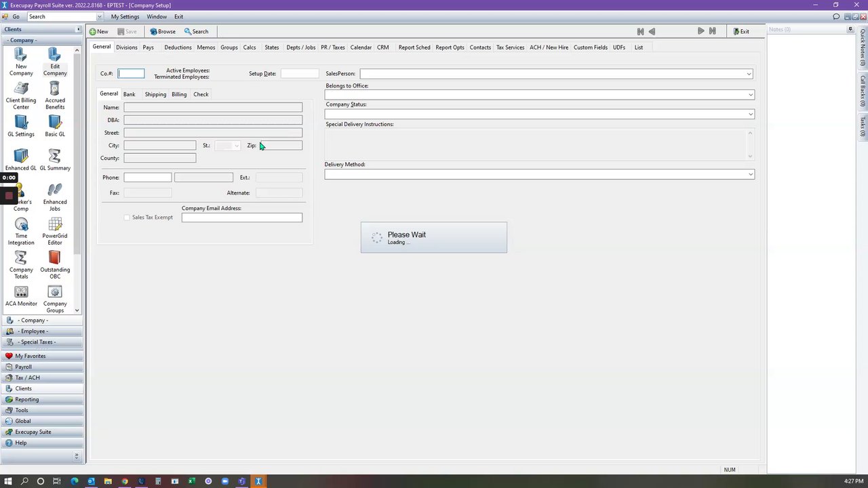The height and width of the screenshot is (488, 868).
Task: Open the GL Summary icon
Action: (55, 160)
